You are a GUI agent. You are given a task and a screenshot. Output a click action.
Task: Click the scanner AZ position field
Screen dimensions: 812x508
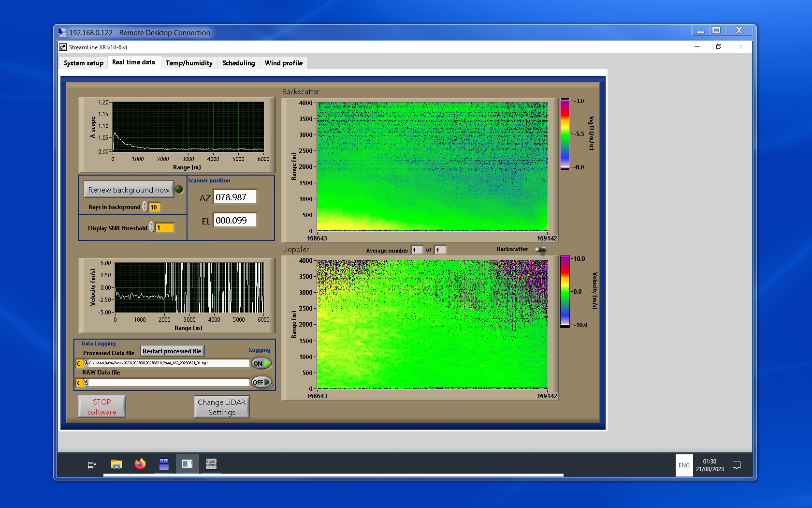(x=235, y=197)
